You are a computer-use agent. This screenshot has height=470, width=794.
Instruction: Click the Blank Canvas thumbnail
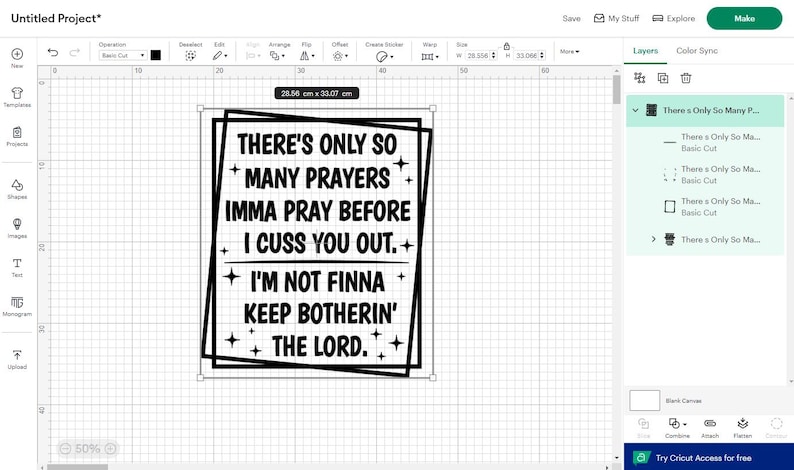click(x=645, y=400)
